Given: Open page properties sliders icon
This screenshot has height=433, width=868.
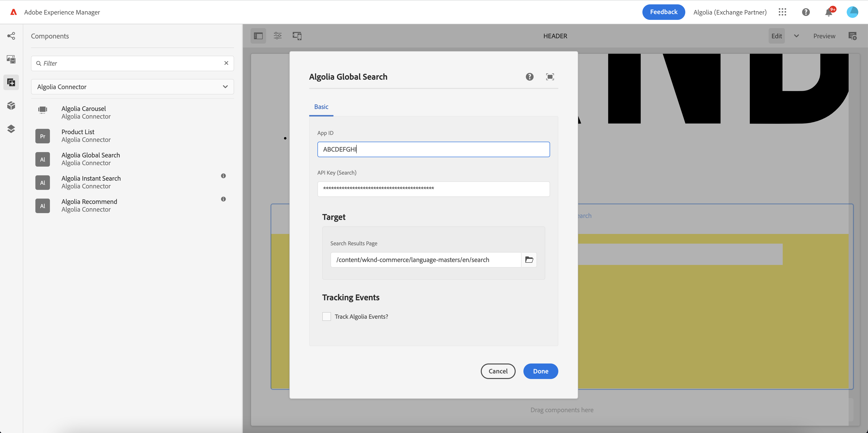Looking at the screenshot, I should click(x=278, y=36).
